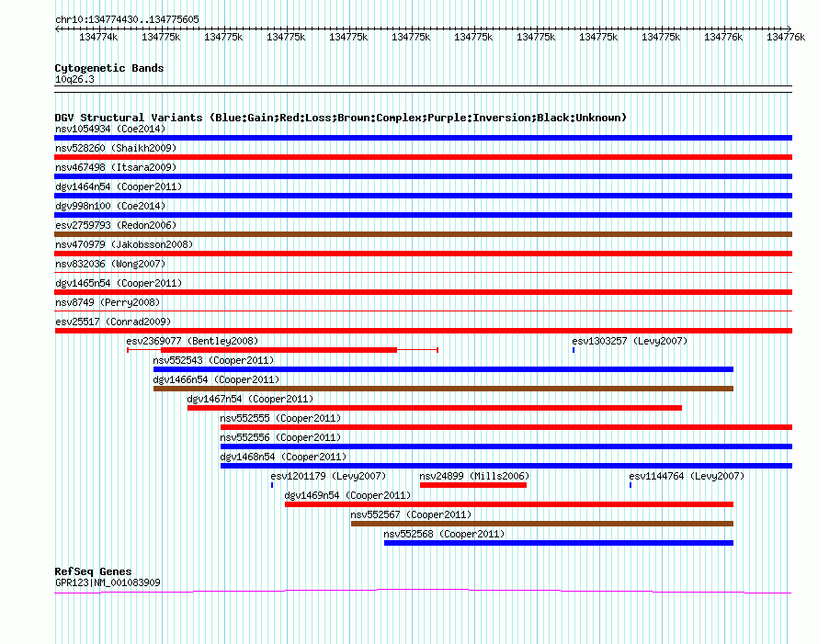This screenshot has height=644, width=818.
Task: Open dgv1468n54 (Cooper2011) label
Action: click(283, 457)
